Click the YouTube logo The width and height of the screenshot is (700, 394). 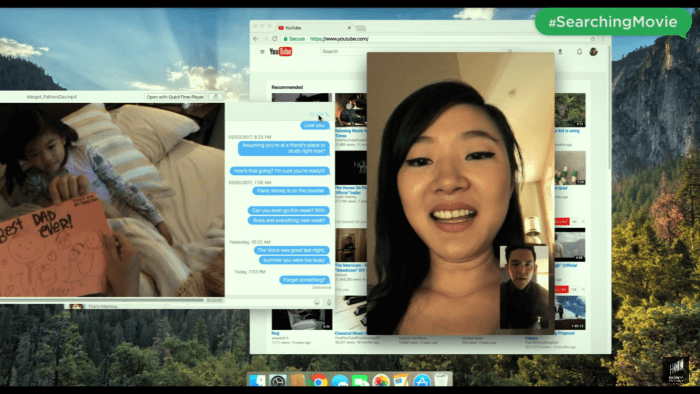tap(281, 52)
